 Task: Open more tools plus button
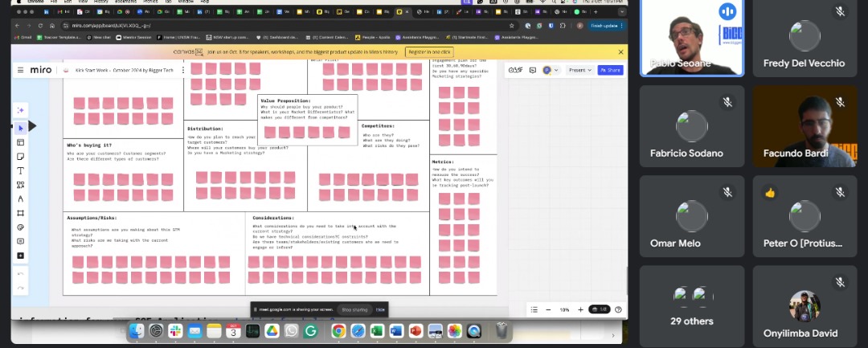pyautogui.click(x=20, y=256)
